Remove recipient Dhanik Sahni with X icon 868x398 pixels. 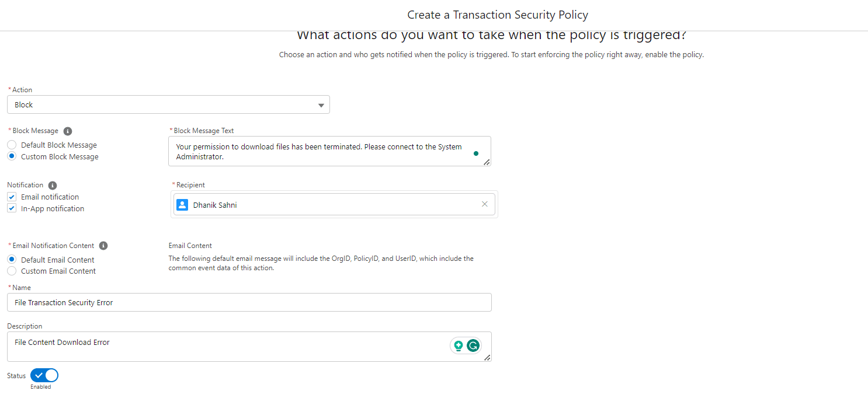(485, 204)
